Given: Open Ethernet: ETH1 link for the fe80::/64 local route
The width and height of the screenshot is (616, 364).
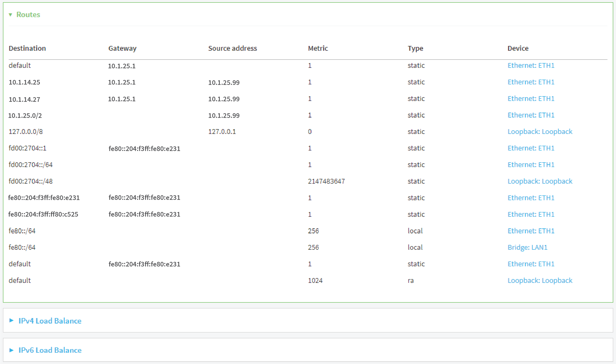Looking at the screenshot, I should 531,231.
